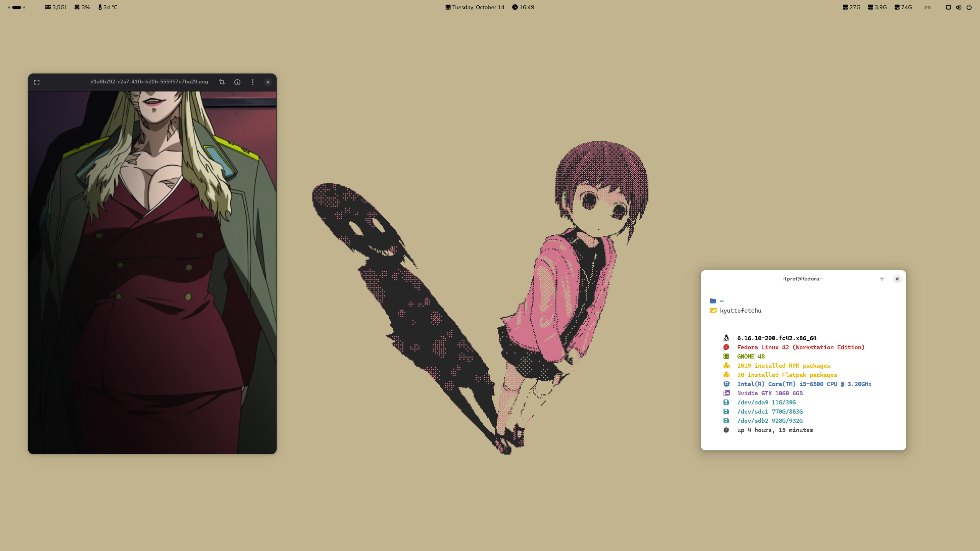
Task: Click the crop/rotate icon in viewer header
Action: (x=222, y=82)
